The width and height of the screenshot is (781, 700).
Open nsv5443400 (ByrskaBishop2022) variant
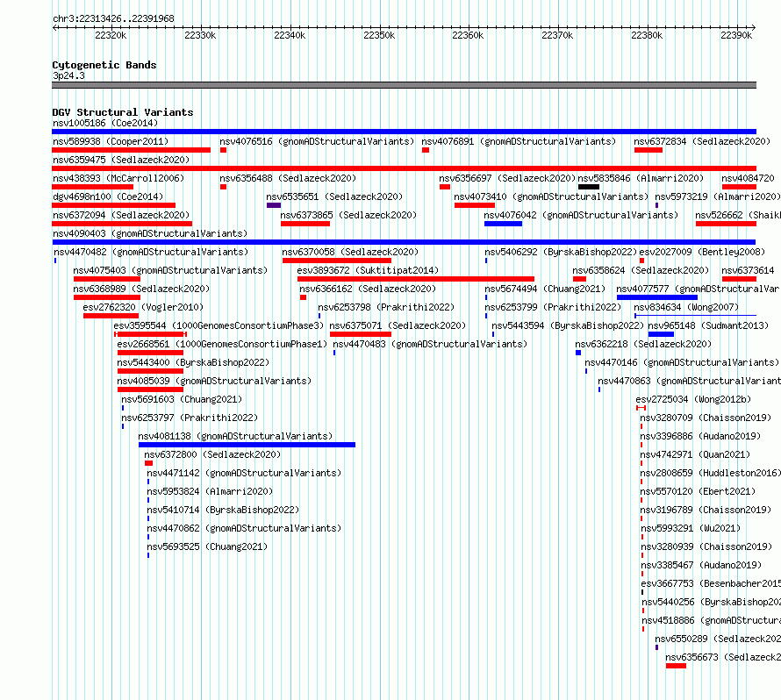(193, 362)
